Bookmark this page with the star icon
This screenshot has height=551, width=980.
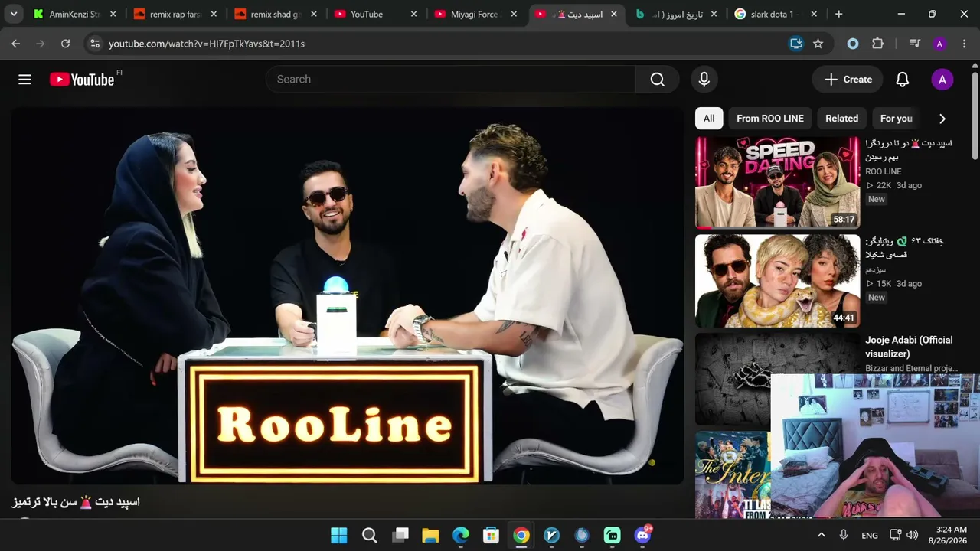[818, 44]
